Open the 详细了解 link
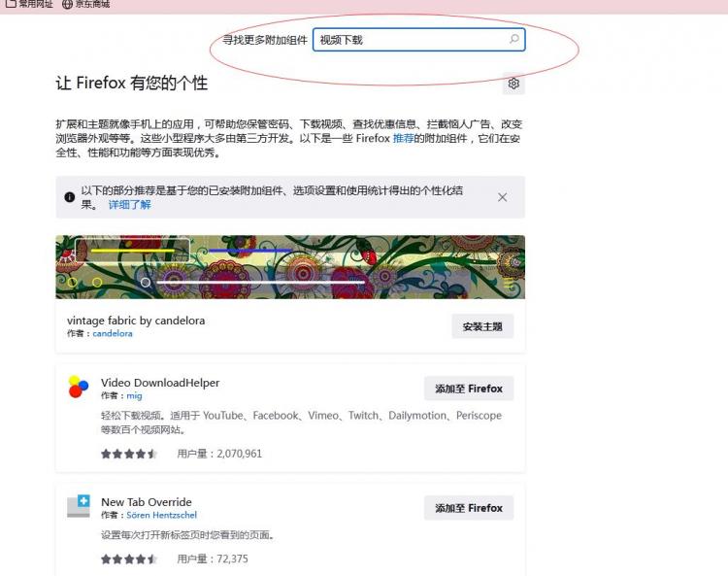 129,205
